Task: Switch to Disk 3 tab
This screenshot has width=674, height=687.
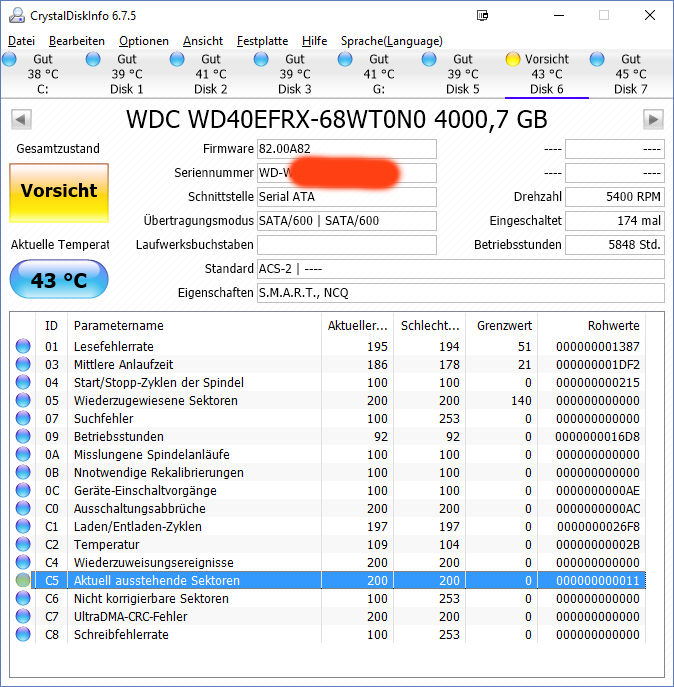Action: (x=294, y=74)
